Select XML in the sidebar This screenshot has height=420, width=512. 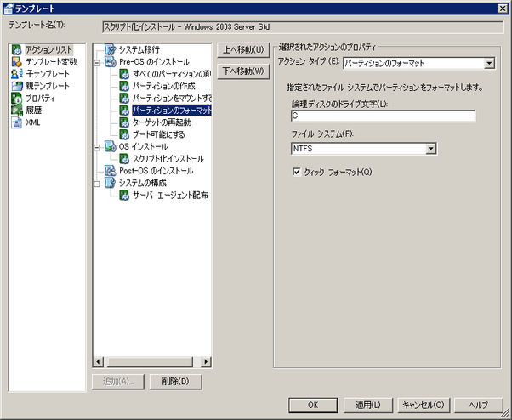pos(33,122)
